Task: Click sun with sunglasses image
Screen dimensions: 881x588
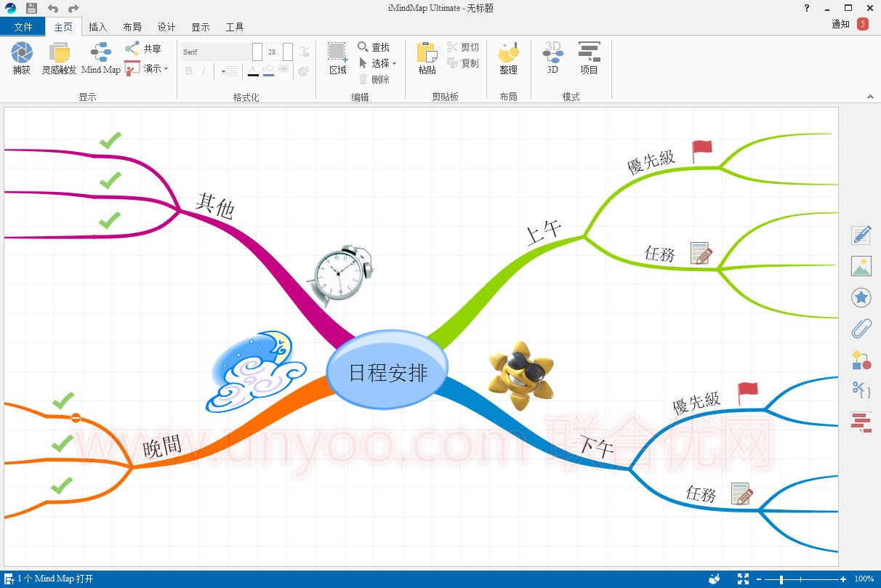Action: 520,376
